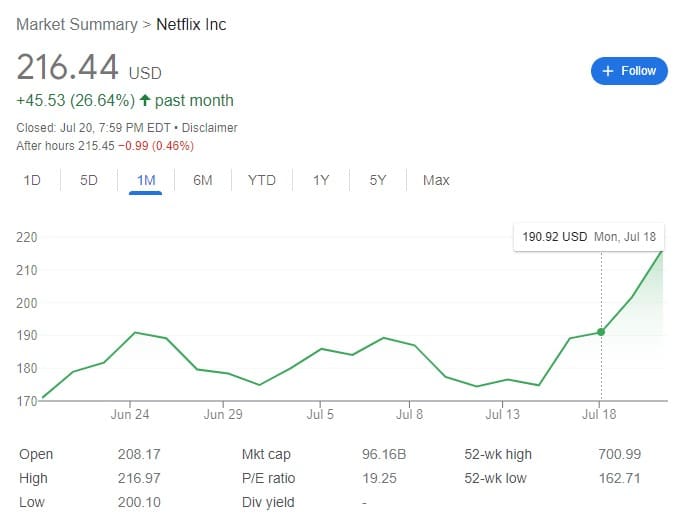Show the YTD chart range
This screenshot has width=680, height=517.
click(262, 180)
